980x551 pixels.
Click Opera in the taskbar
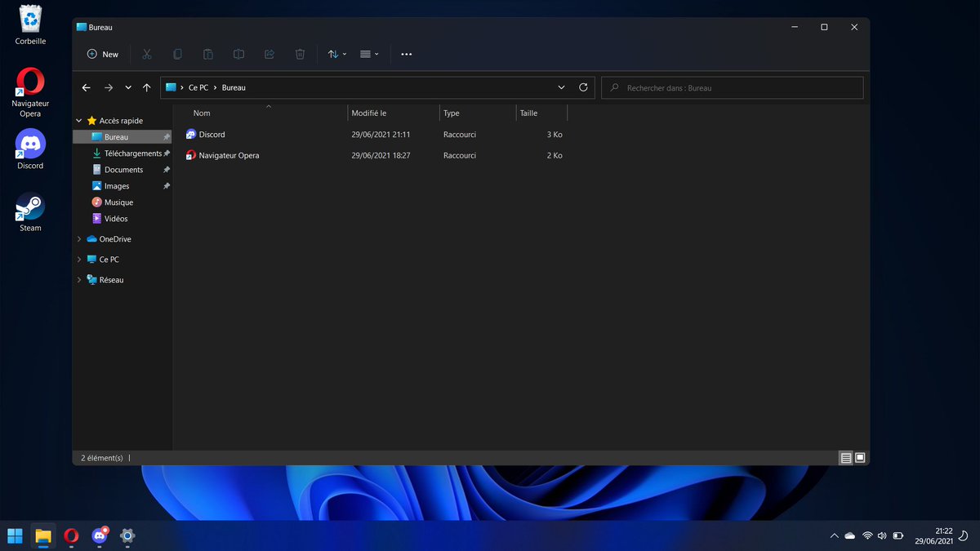tap(71, 535)
